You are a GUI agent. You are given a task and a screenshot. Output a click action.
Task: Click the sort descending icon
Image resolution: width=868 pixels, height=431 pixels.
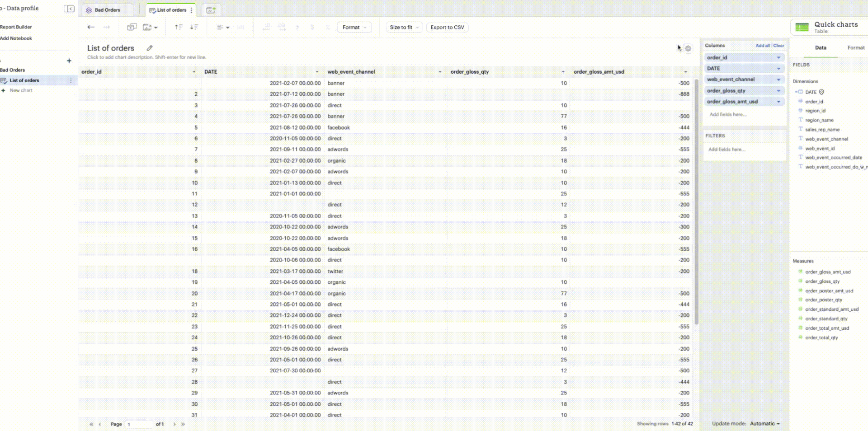[x=194, y=27]
